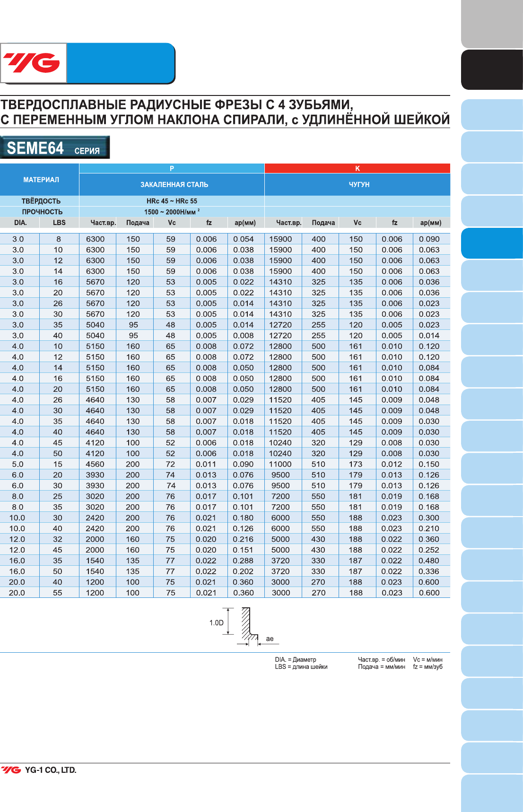This screenshot has height=812, width=523.
Task: Click Vc header under cast iron
Action: click(x=357, y=223)
